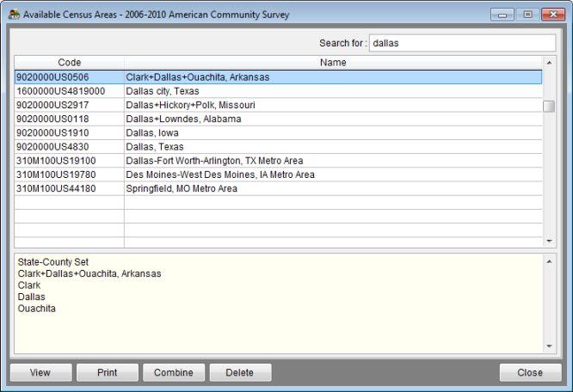573x392 pixels.
Task: Select Springfield, MO Metro Area row
Action: 278,188
